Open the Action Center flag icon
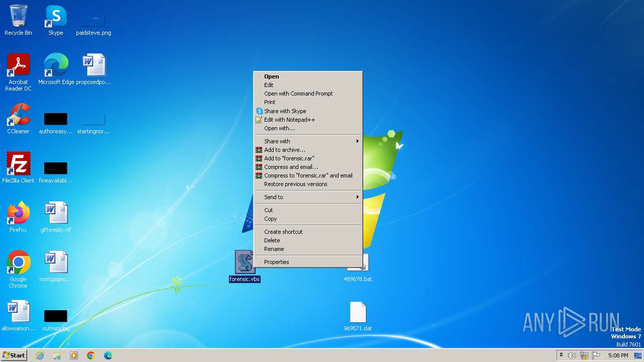The image size is (644, 362). click(596, 355)
